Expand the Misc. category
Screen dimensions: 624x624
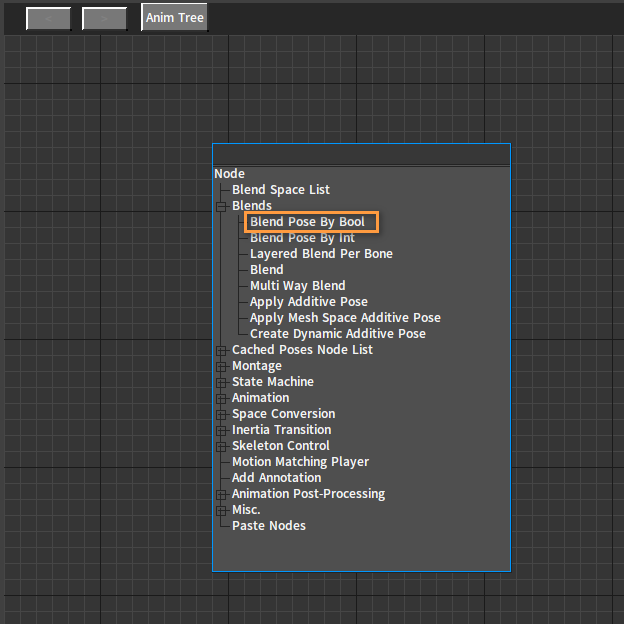[221, 510]
